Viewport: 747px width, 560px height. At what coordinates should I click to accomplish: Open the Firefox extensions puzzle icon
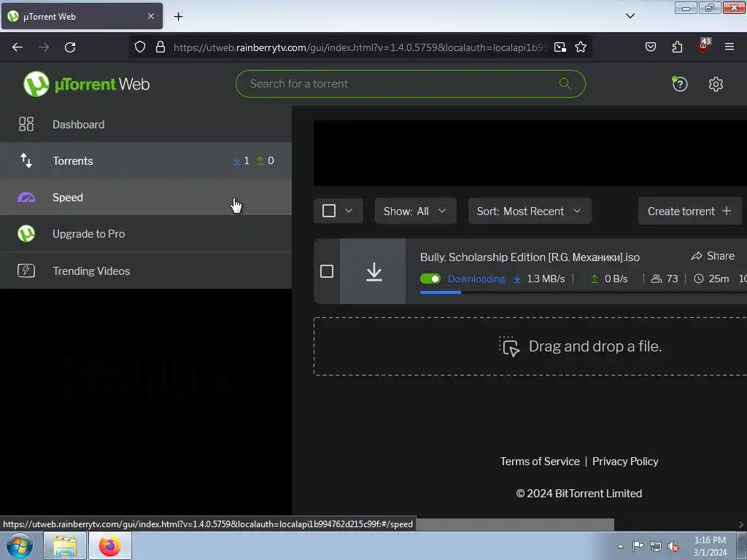point(677,47)
